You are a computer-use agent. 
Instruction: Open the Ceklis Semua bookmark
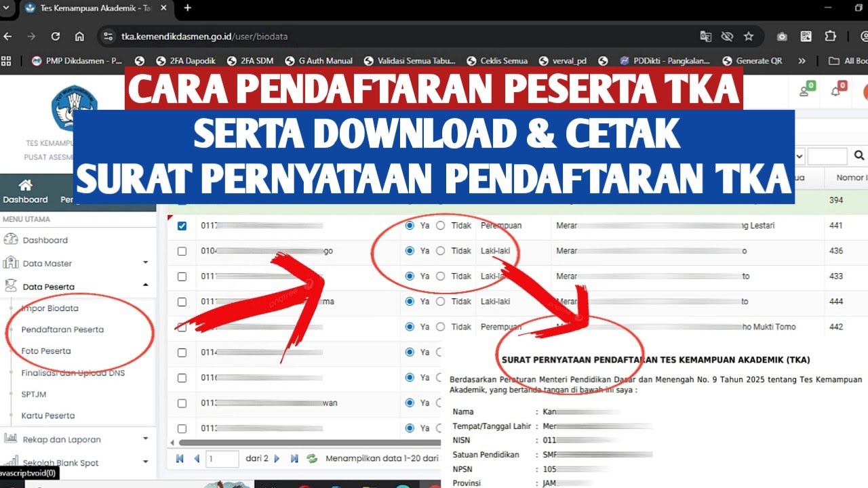click(497, 61)
